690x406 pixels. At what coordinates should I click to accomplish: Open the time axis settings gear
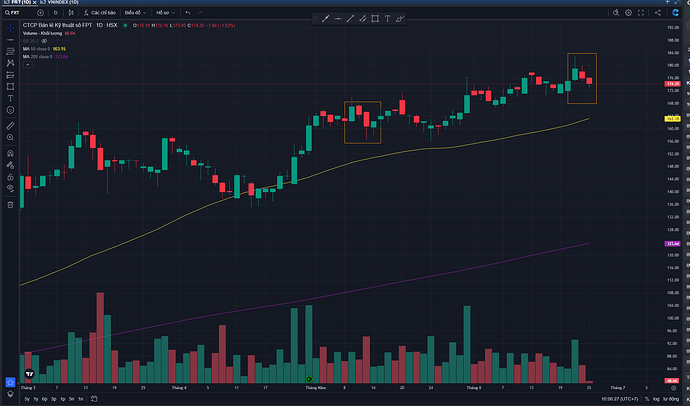(x=673, y=388)
